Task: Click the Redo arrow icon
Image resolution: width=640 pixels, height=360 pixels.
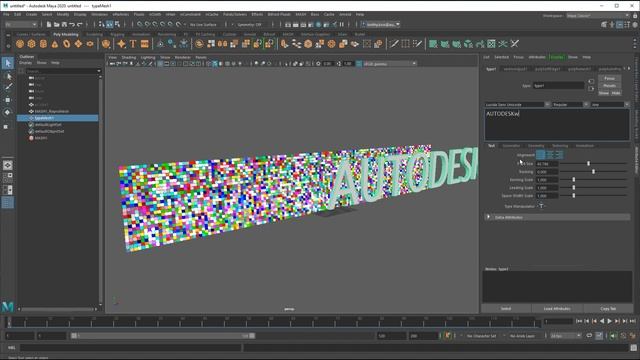Action: tap(80, 24)
